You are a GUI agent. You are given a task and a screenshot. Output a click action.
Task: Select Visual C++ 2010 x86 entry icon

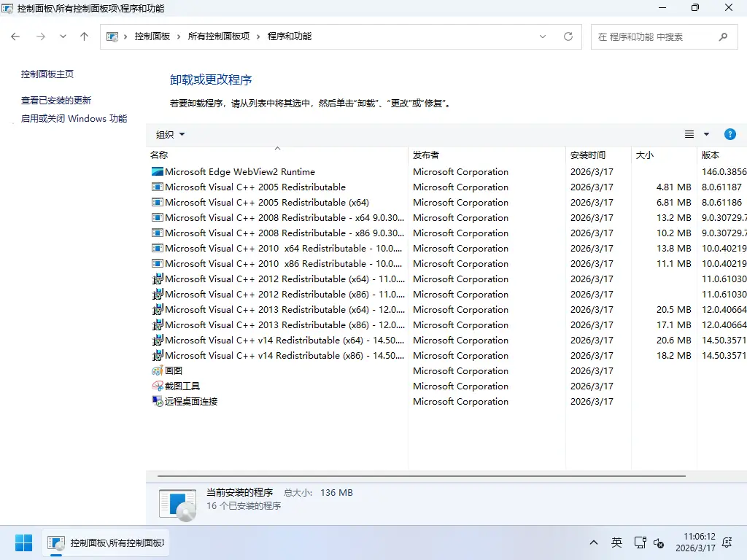click(x=158, y=263)
